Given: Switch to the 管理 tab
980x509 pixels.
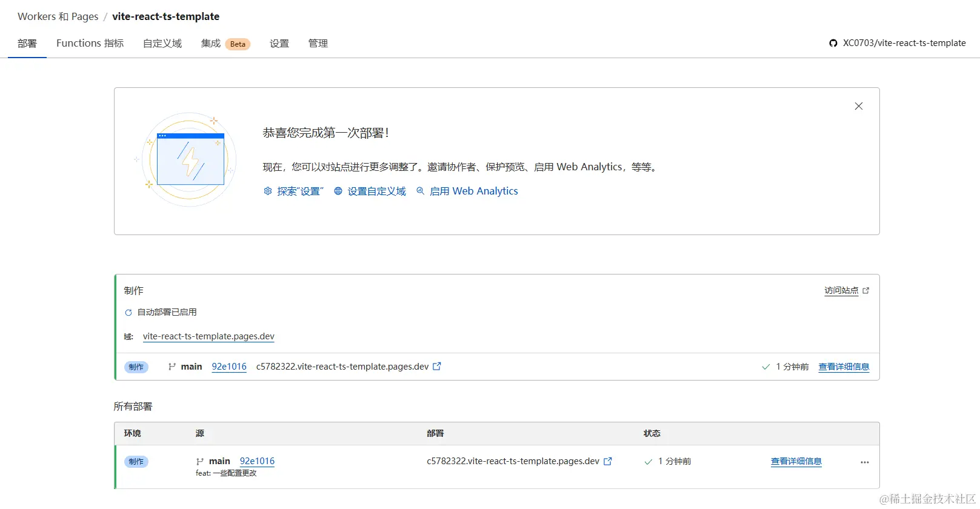Looking at the screenshot, I should coord(318,44).
